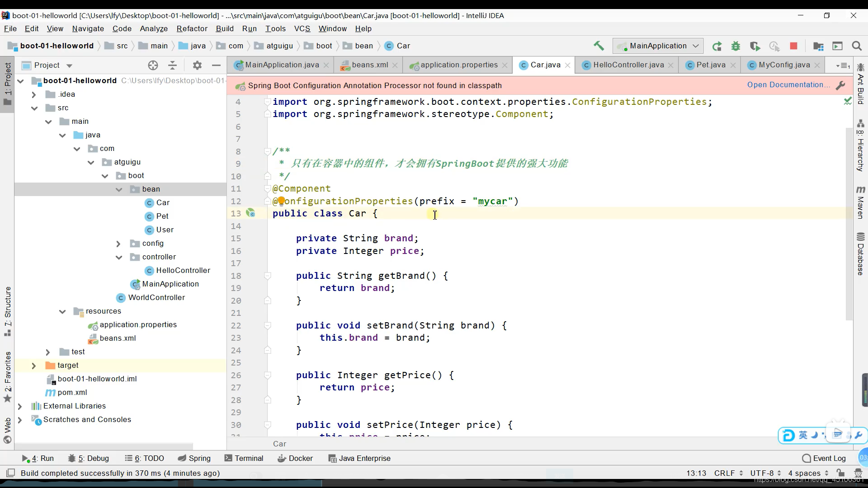Screen dimensions: 868x488
Task: Collapse the controller package
Action: tap(119, 257)
